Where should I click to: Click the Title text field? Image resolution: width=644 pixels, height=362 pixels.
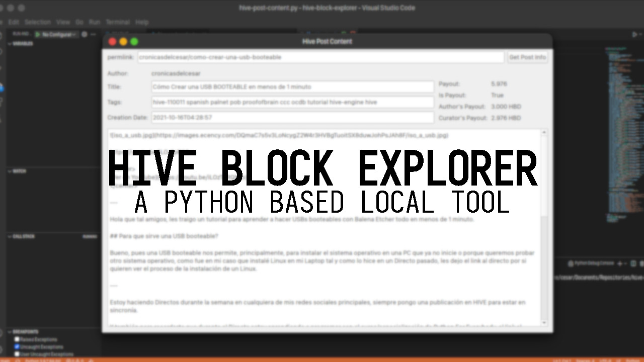point(292,87)
